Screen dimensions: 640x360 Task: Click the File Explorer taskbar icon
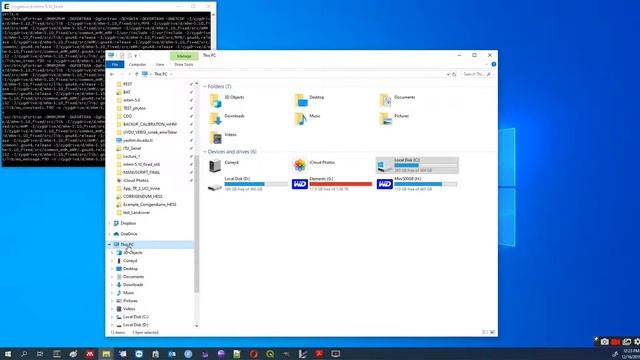(x=106, y=354)
